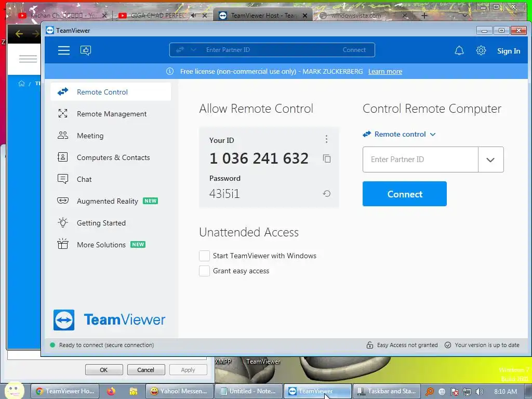Copy Your ID with the copy icon
The image size is (532, 399).
(x=327, y=158)
